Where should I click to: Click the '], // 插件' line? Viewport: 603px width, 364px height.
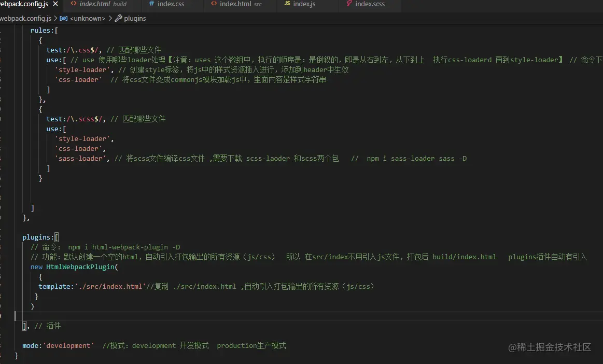[x=41, y=326]
